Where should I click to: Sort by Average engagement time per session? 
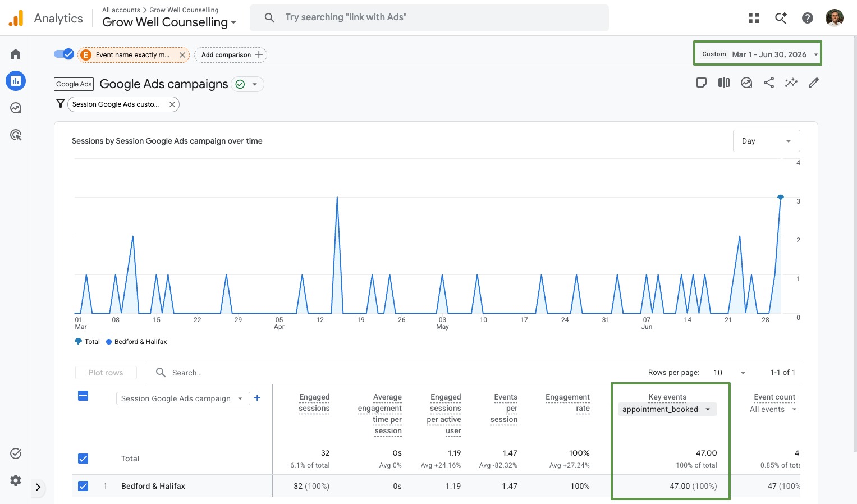click(x=380, y=414)
